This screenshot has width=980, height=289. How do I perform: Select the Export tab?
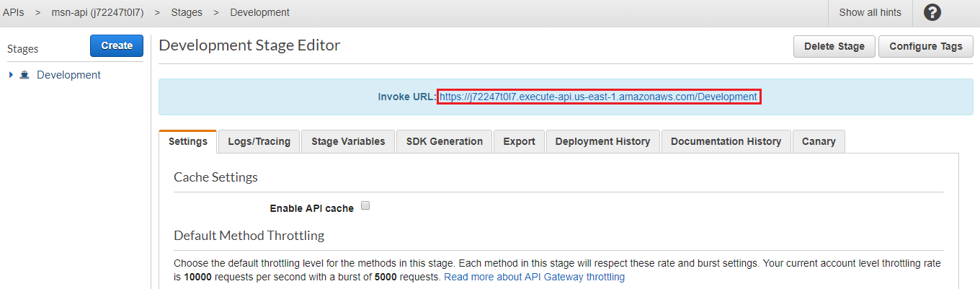pos(519,141)
